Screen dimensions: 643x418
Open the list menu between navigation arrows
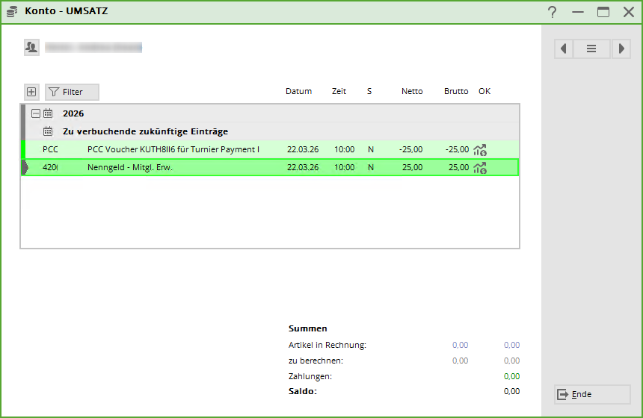click(x=591, y=48)
